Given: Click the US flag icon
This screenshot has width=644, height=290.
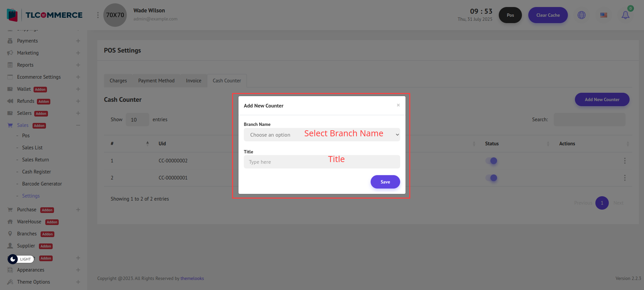Looking at the screenshot, I should tap(603, 15).
